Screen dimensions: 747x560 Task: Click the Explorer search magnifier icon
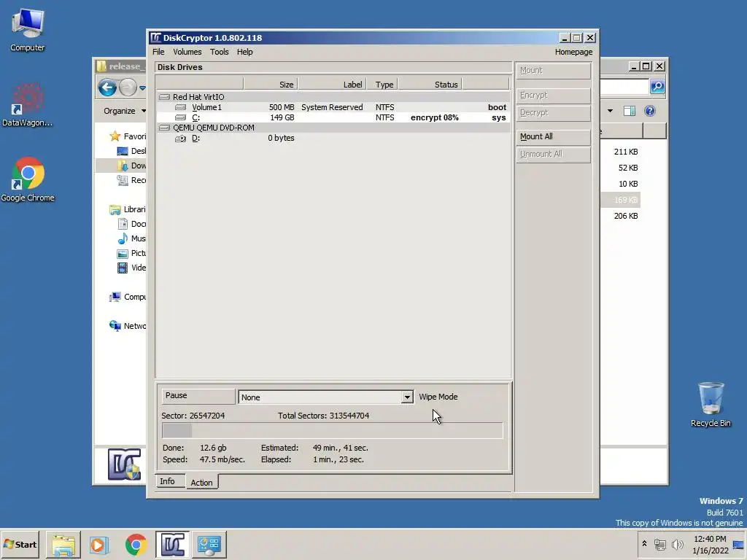point(657,86)
